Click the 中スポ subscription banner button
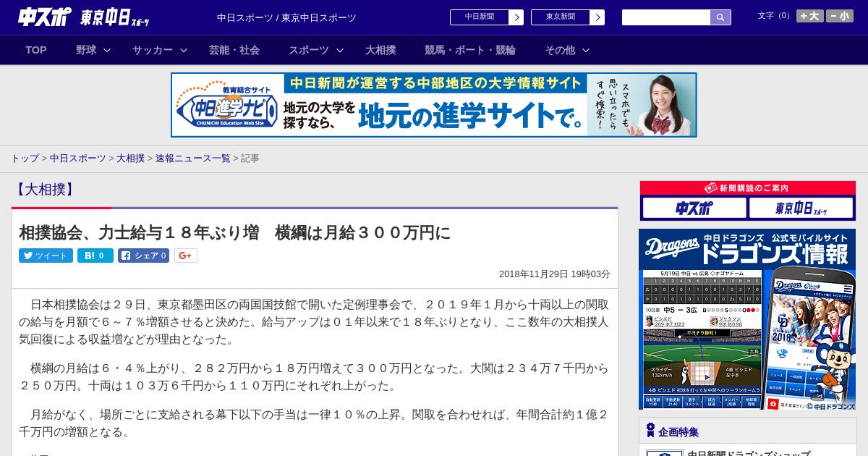The width and height of the screenshot is (868, 456). (x=694, y=208)
